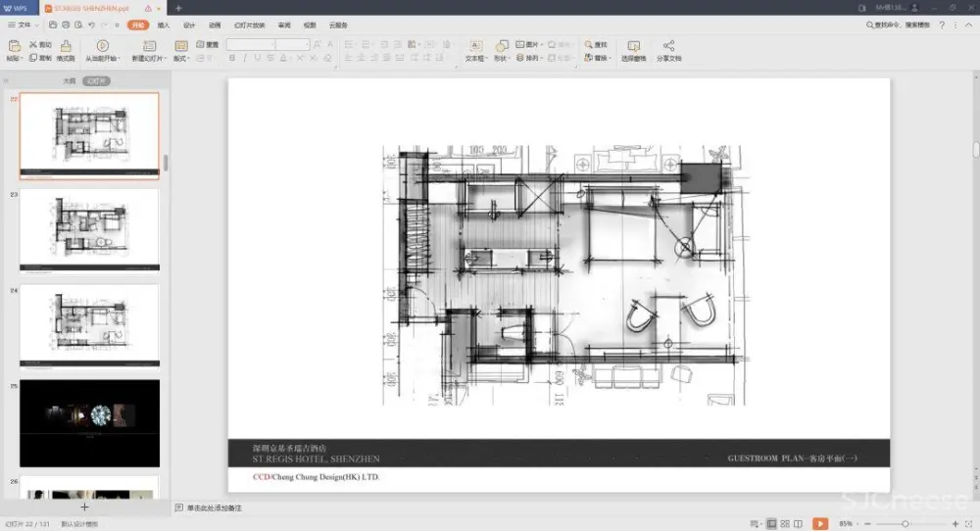Switch sidebar to Slides (幻灯片) view
Image resolution: width=980 pixels, height=531 pixels.
click(96, 80)
